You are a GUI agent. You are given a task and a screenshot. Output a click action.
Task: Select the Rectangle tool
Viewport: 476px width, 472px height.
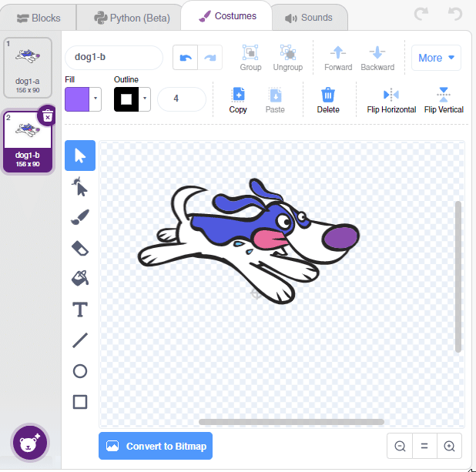tap(80, 402)
